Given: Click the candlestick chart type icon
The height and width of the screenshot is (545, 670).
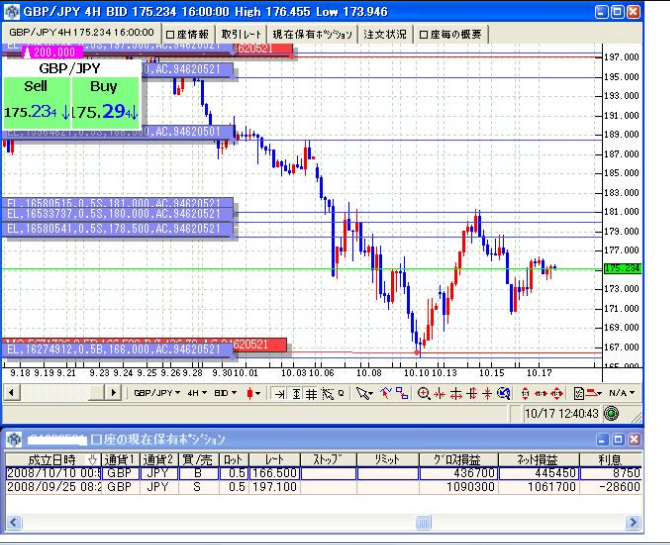Looking at the screenshot, I should [253, 394].
